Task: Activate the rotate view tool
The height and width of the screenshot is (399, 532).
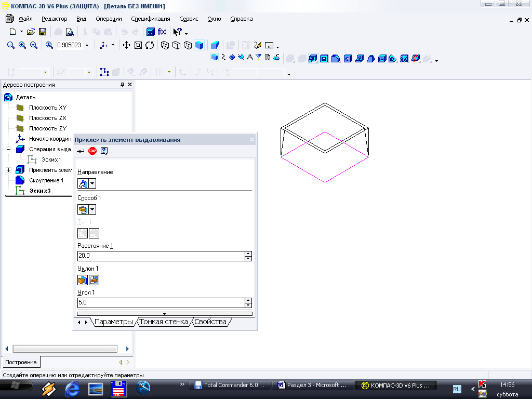Action: (x=150, y=45)
